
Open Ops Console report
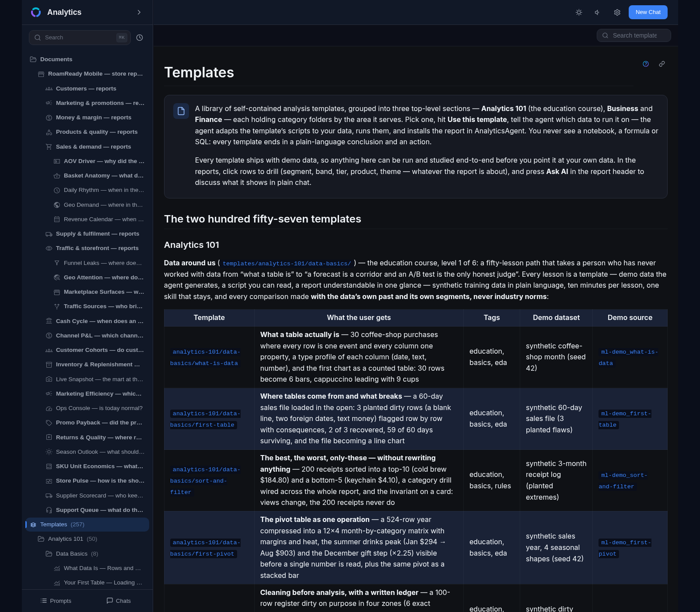95,408
